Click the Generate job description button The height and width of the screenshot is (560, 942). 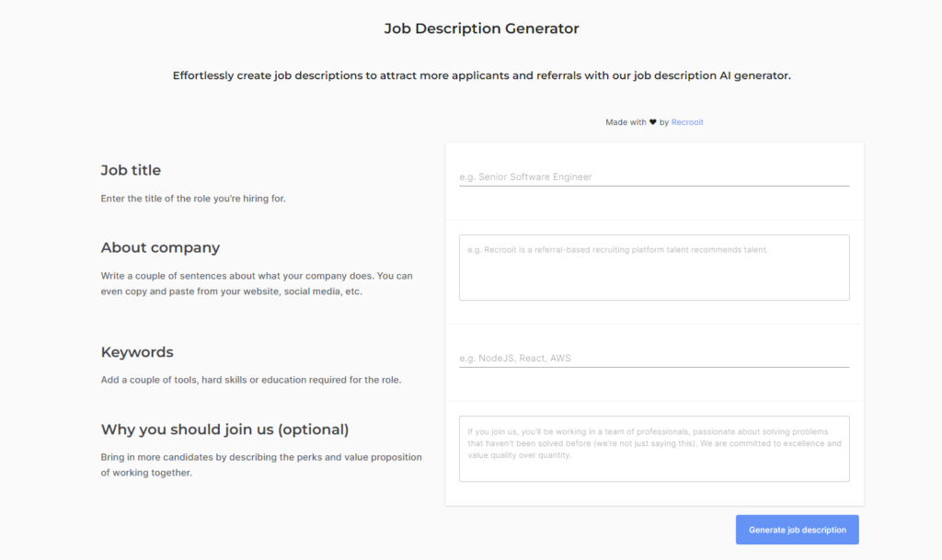click(797, 530)
